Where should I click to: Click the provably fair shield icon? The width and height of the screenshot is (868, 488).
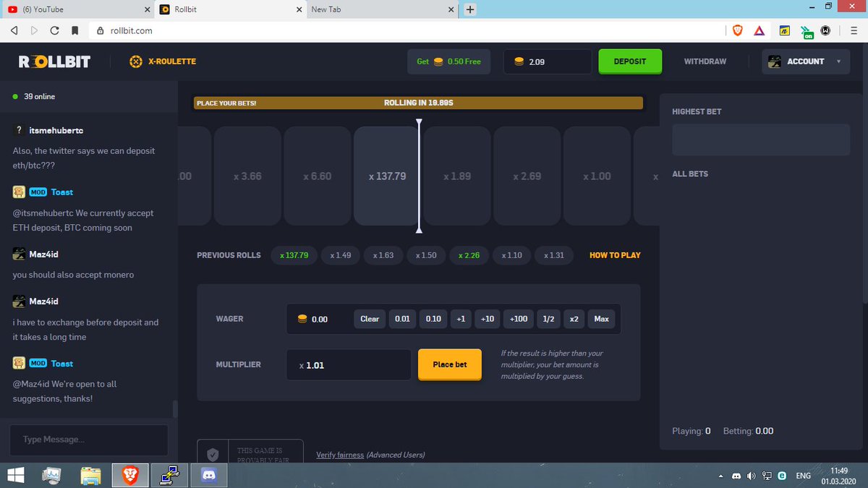pyautogui.click(x=213, y=455)
